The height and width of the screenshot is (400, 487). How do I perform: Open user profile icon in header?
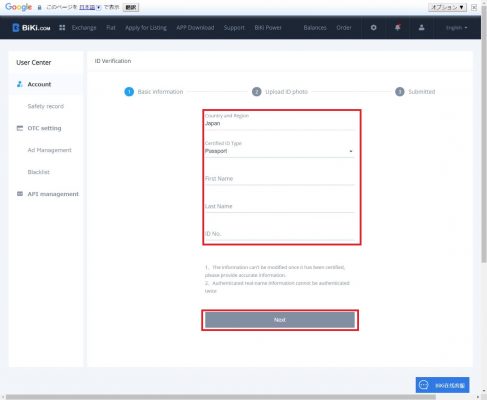421,28
